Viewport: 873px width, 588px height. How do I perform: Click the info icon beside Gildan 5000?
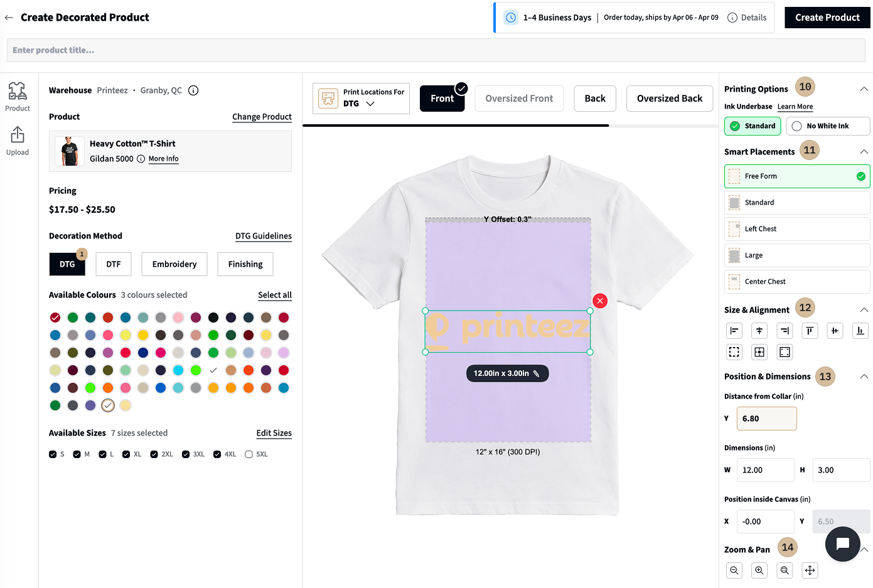click(141, 159)
